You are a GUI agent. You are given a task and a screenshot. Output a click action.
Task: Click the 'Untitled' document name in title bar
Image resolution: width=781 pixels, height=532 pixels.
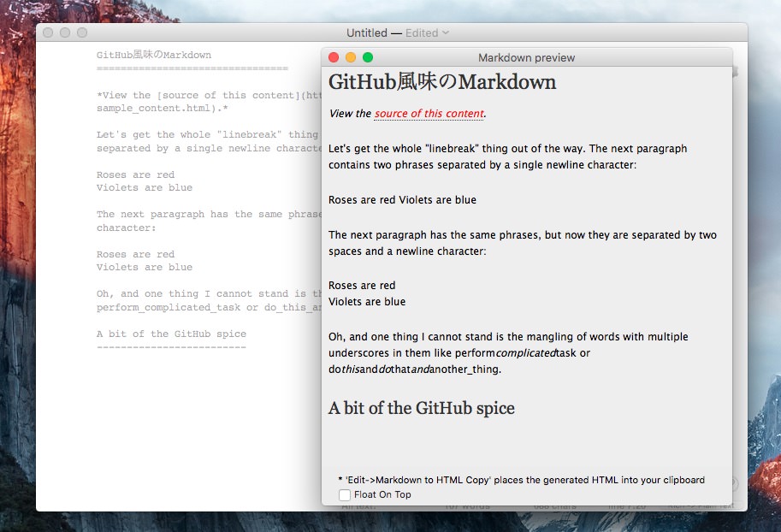pyautogui.click(x=366, y=33)
